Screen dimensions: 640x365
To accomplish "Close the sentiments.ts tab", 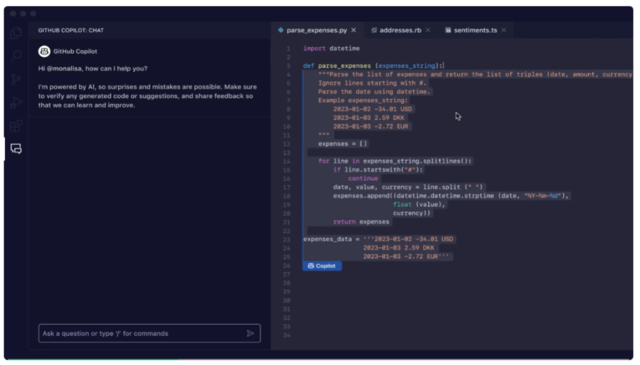I will point(504,30).
